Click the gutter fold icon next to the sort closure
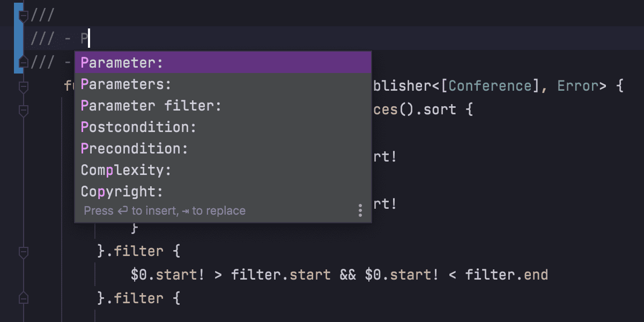The height and width of the screenshot is (322, 644). coord(23,110)
